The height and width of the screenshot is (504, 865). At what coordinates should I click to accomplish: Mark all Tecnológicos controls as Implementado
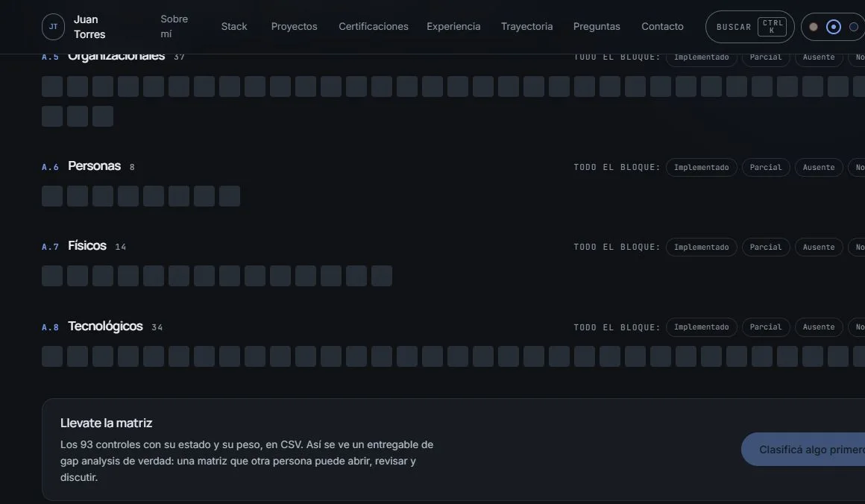point(701,327)
